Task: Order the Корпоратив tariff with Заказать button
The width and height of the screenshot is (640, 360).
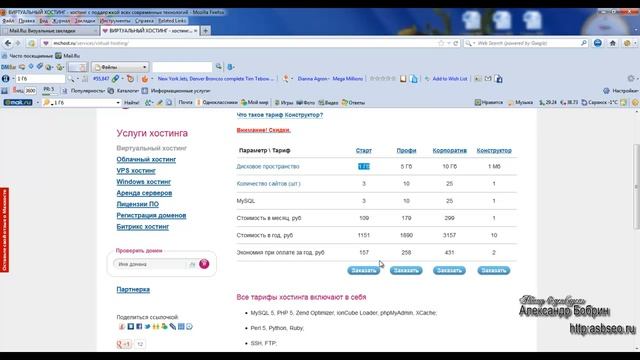Action: (449, 270)
